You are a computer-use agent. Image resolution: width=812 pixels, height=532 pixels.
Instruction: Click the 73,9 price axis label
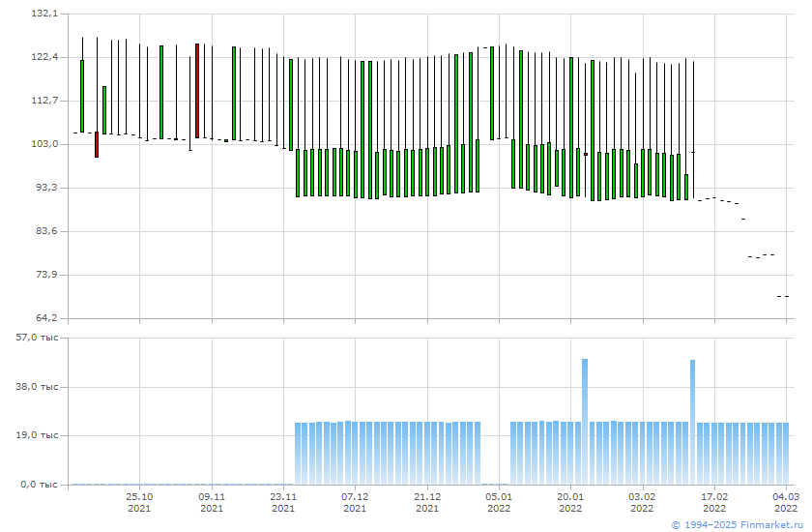[x=46, y=274]
